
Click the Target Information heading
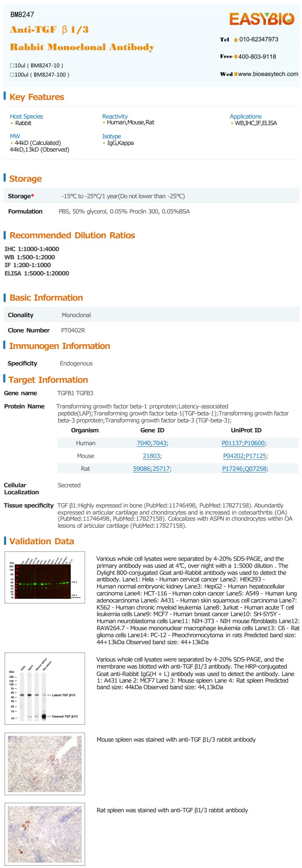48,380
